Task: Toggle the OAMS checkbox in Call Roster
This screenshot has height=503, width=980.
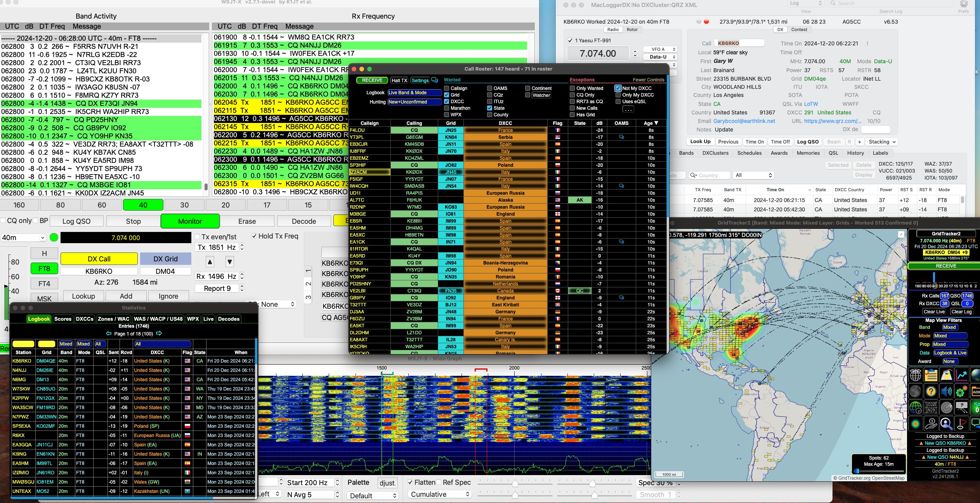Action: (490, 88)
